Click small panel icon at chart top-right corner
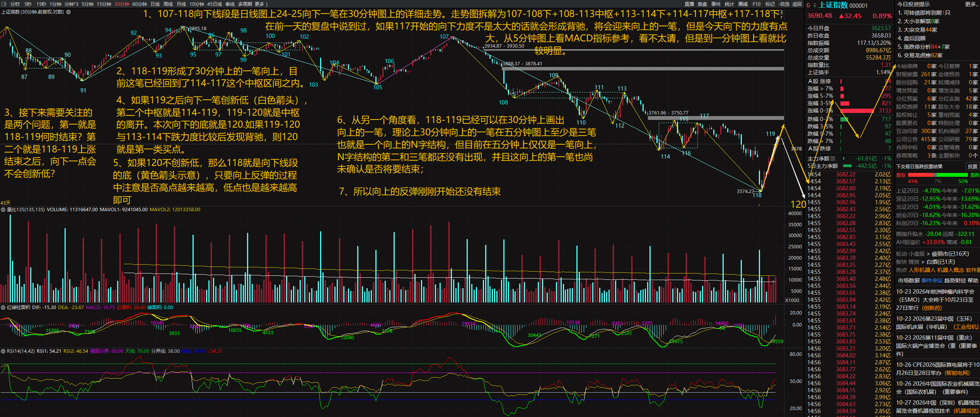Screen dimensions: 980x417 click(x=781, y=12)
